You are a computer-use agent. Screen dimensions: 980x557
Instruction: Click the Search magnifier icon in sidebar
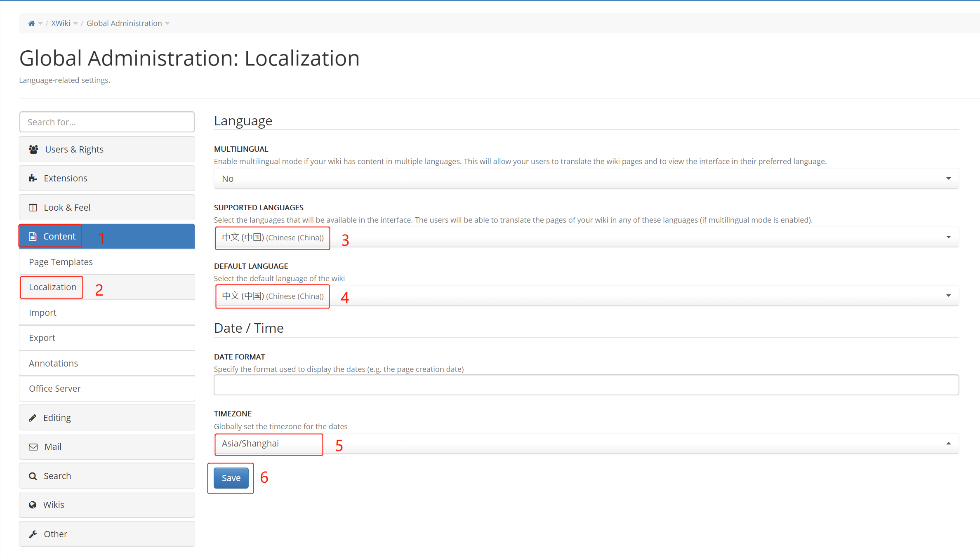click(33, 476)
